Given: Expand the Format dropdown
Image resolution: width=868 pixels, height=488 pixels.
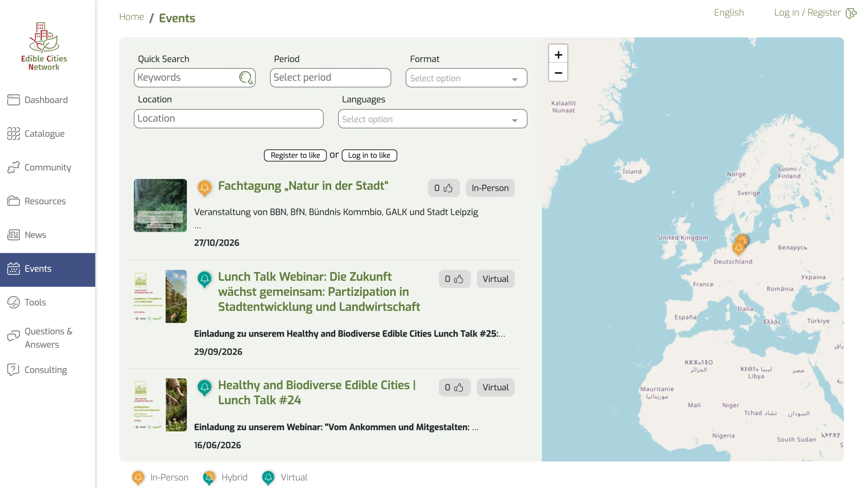Looking at the screenshot, I should (x=466, y=78).
